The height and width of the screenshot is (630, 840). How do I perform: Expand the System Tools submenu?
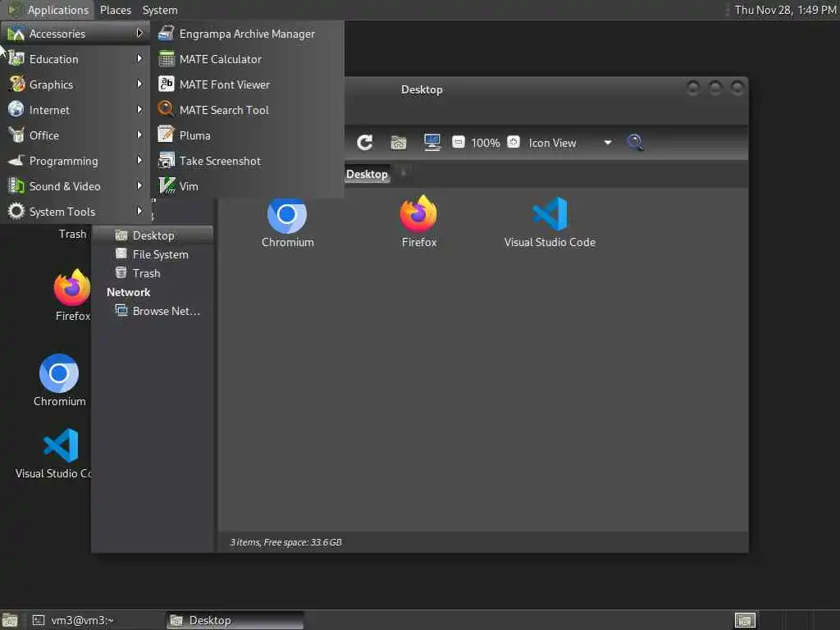[x=75, y=212]
